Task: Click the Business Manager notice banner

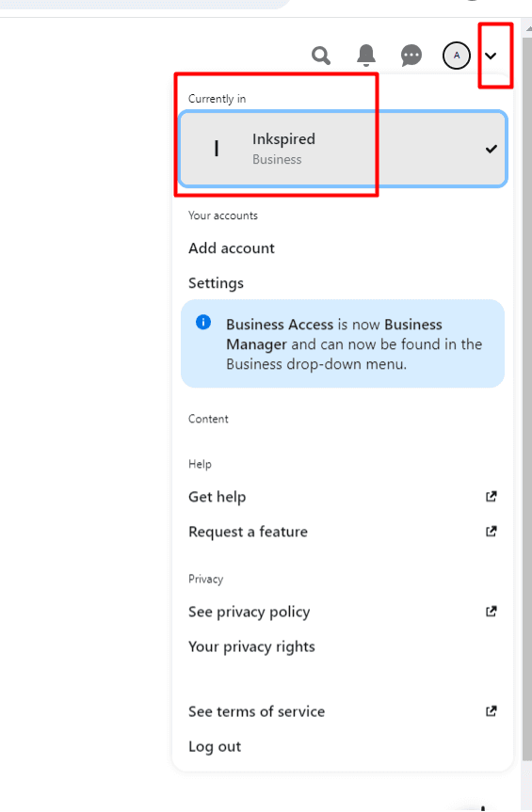Action: tap(343, 343)
